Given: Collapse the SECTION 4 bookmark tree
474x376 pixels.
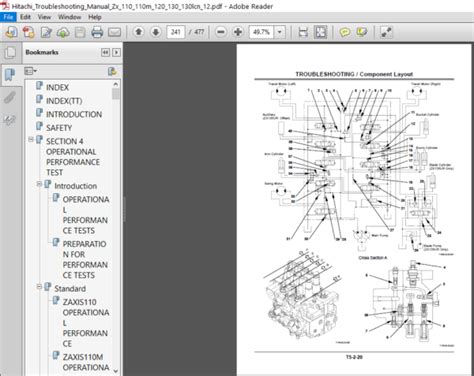Looking at the screenshot, I should coord(31,139).
